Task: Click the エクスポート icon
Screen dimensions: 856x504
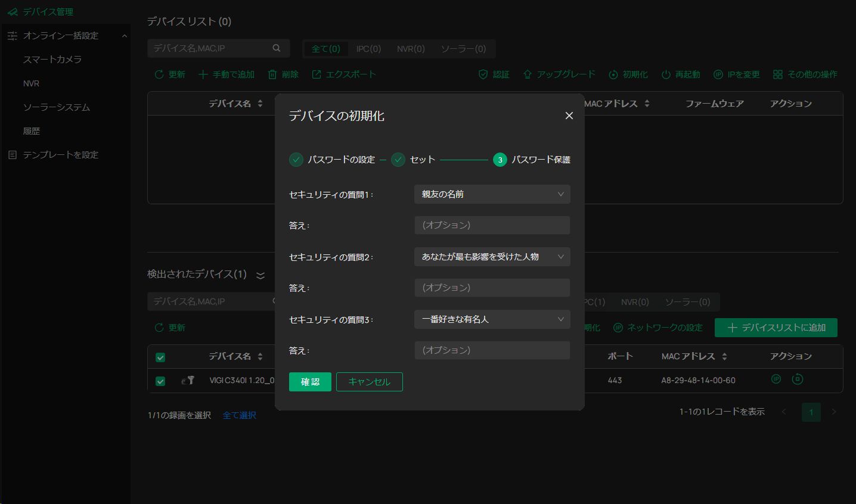Action: [x=317, y=74]
